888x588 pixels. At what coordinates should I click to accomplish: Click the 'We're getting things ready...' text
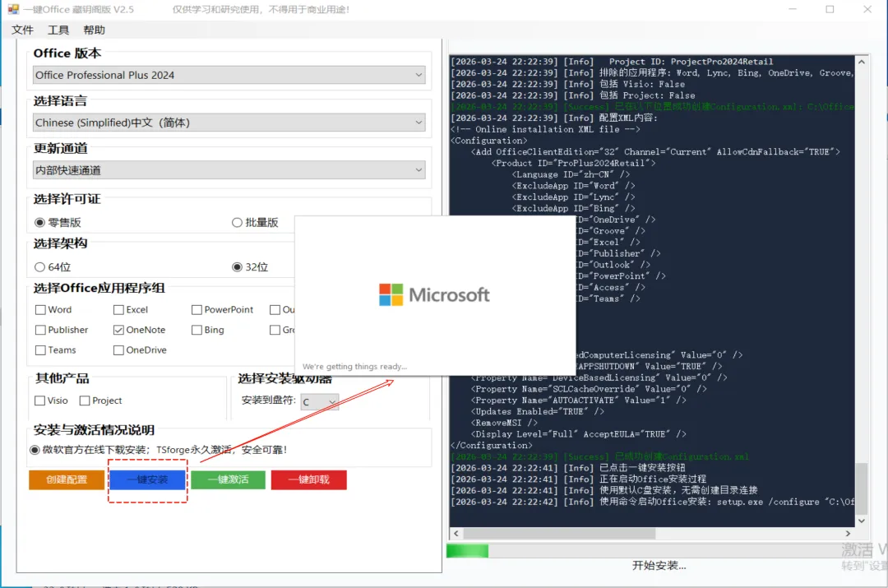pyautogui.click(x=354, y=367)
